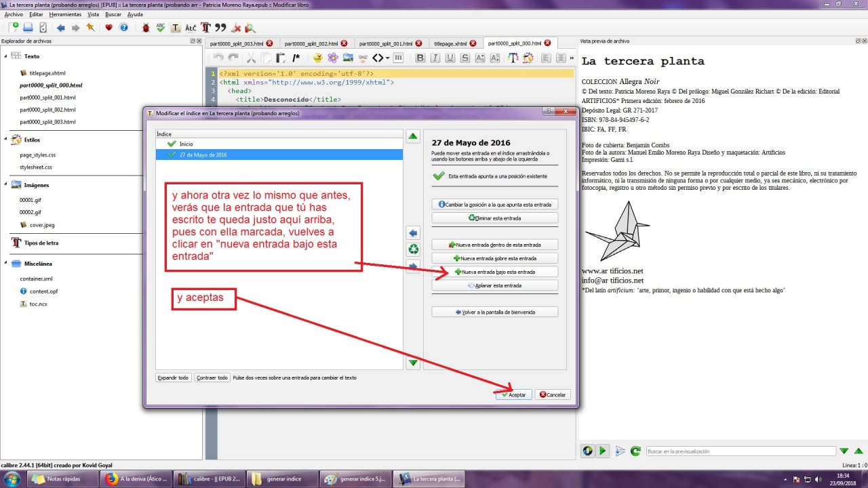Click Volver a la pantalla de bienvenida

pyautogui.click(x=495, y=312)
